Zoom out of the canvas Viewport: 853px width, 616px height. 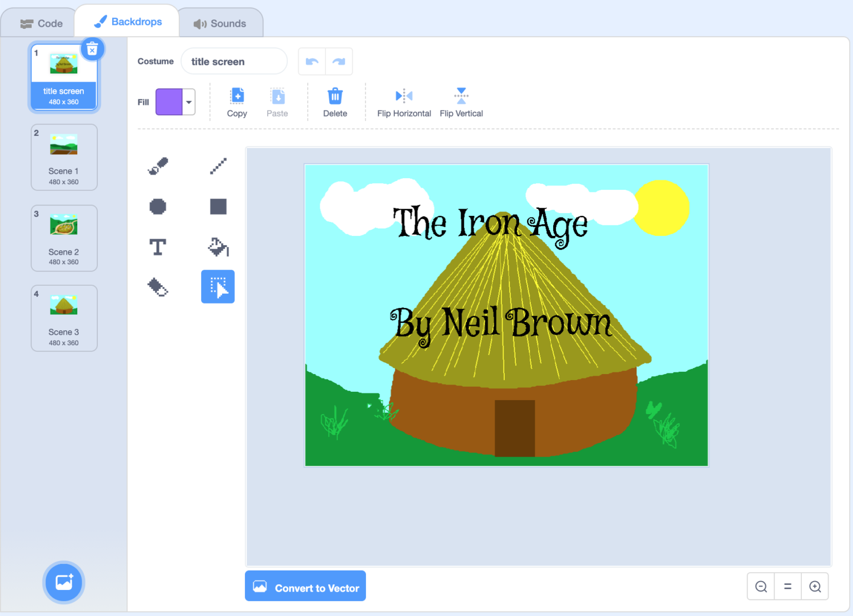pos(760,586)
